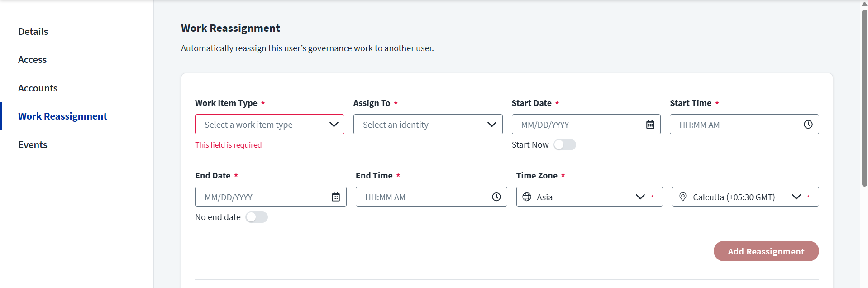
Task: Select the Work Reassignment sidebar item
Action: click(62, 116)
